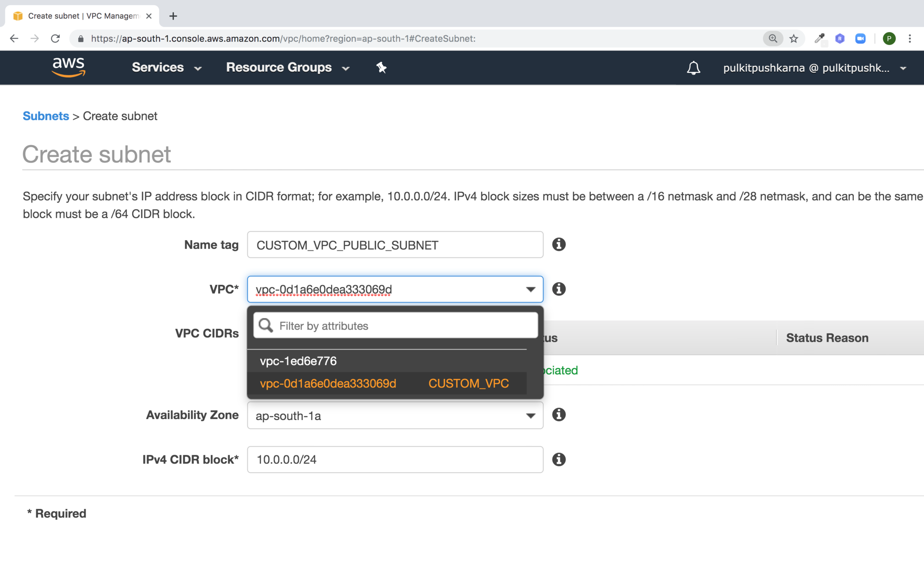Open the Availability Zone dropdown
This screenshot has width=924, height=578.
tap(395, 415)
